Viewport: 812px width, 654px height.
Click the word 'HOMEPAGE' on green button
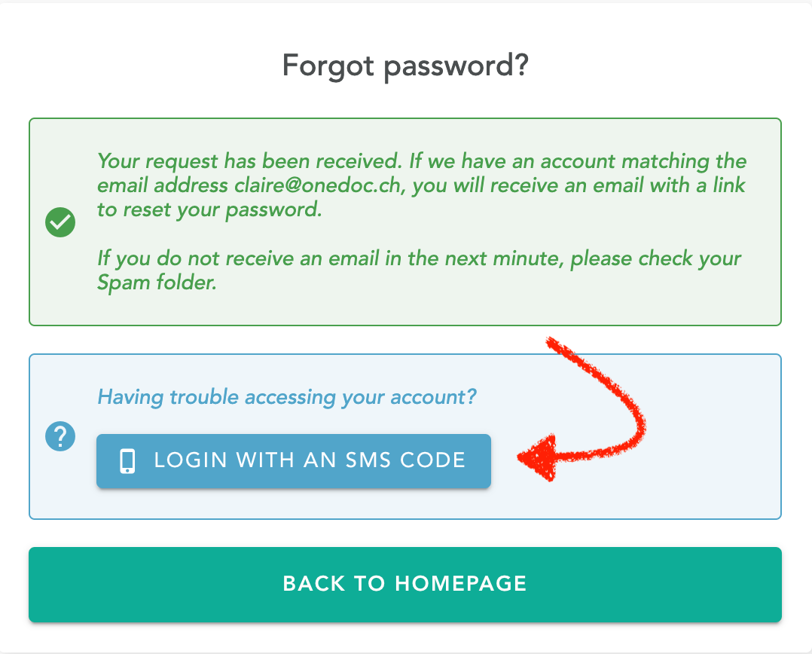click(x=461, y=584)
